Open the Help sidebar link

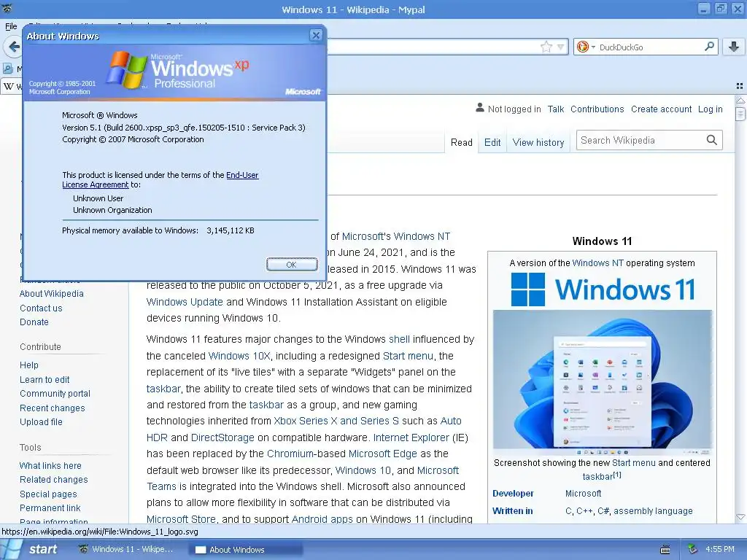(x=29, y=365)
